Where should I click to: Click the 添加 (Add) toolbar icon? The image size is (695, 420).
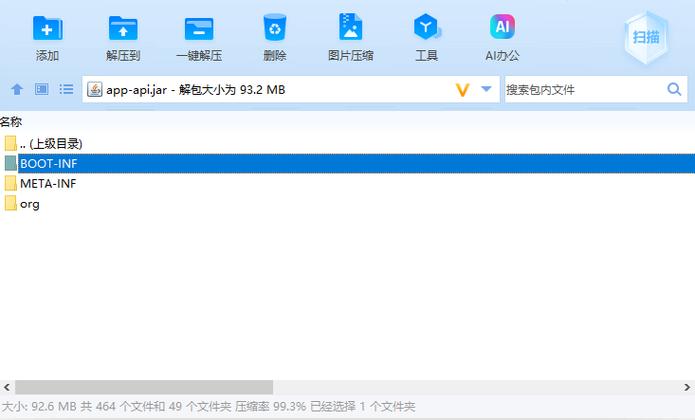pyautogui.click(x=47, y=28)
